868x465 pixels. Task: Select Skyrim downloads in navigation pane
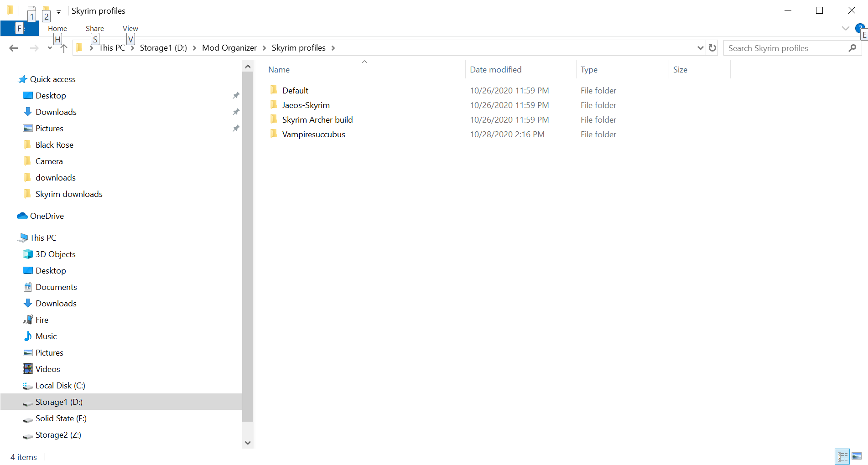(x=69, y=194)
